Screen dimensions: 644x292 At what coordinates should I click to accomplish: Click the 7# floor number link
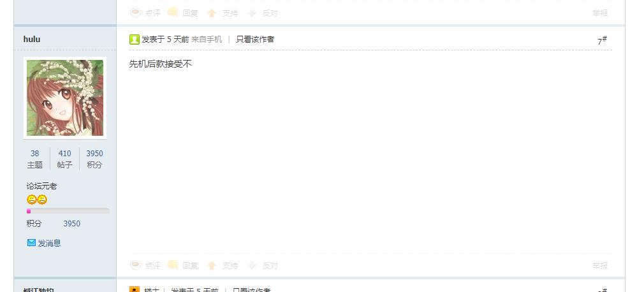point(602,40)
